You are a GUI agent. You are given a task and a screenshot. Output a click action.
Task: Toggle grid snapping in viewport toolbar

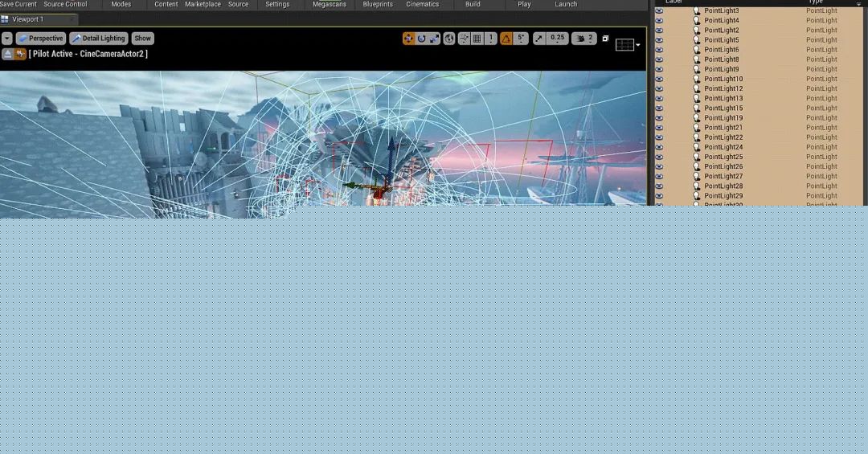pyautogui.click(x=477, y=39)
